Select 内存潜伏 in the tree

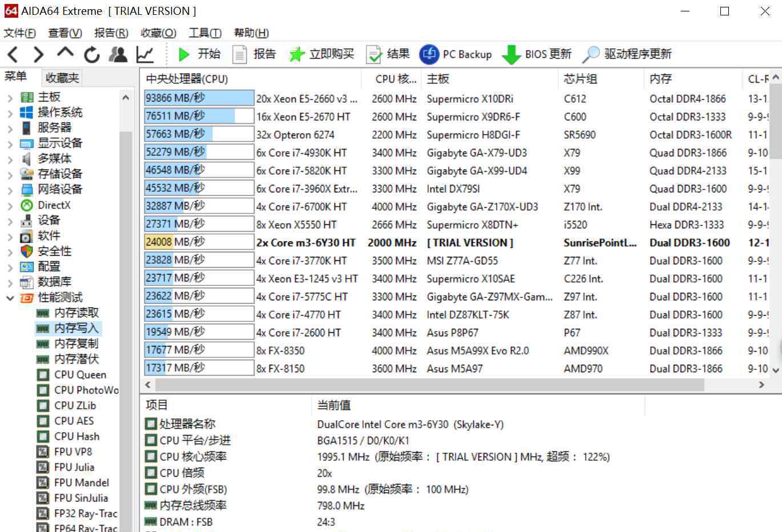coord(76,359)
